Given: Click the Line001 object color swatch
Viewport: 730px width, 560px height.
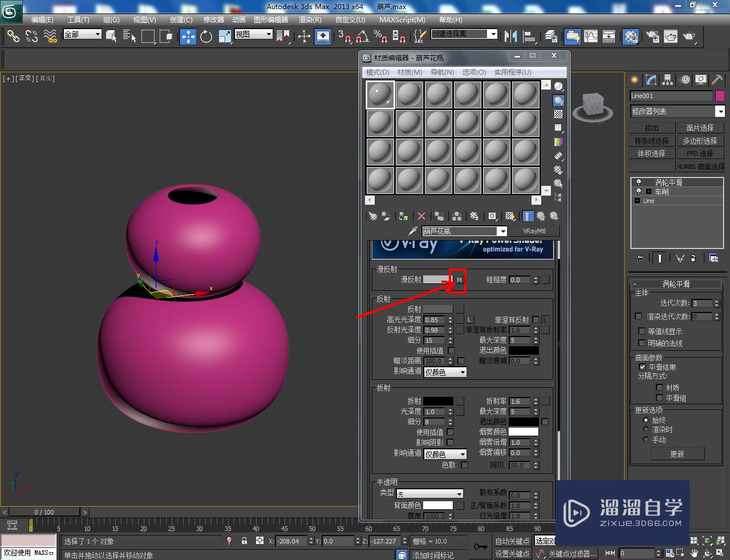Looking at the screenshot, I should 720,96.
